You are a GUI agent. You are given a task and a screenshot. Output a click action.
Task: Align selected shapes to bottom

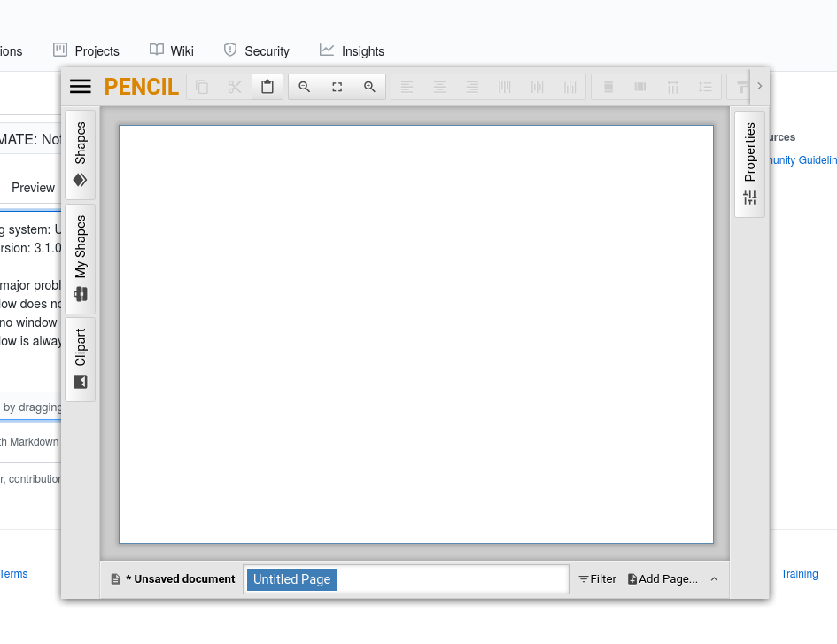click(570, 87)
